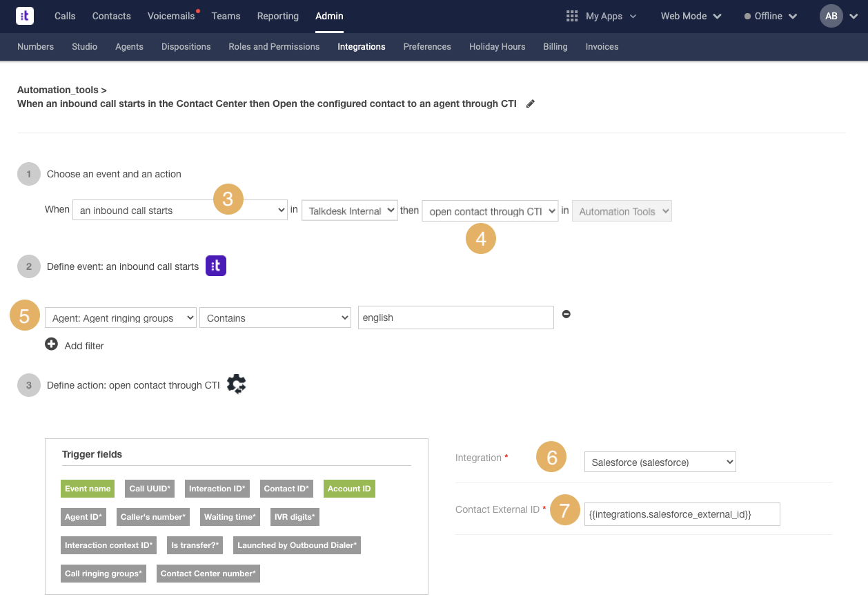Screen dimensions: 868x606
Task: Click the Call ringing groups trigger field
Action: click(x=103, y=574)
